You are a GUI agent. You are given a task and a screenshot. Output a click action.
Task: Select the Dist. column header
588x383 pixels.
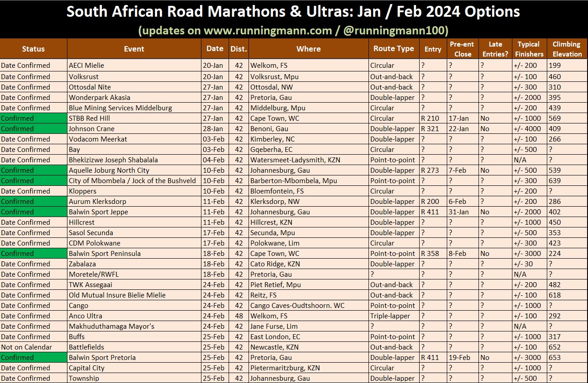[x=239, y=49]
